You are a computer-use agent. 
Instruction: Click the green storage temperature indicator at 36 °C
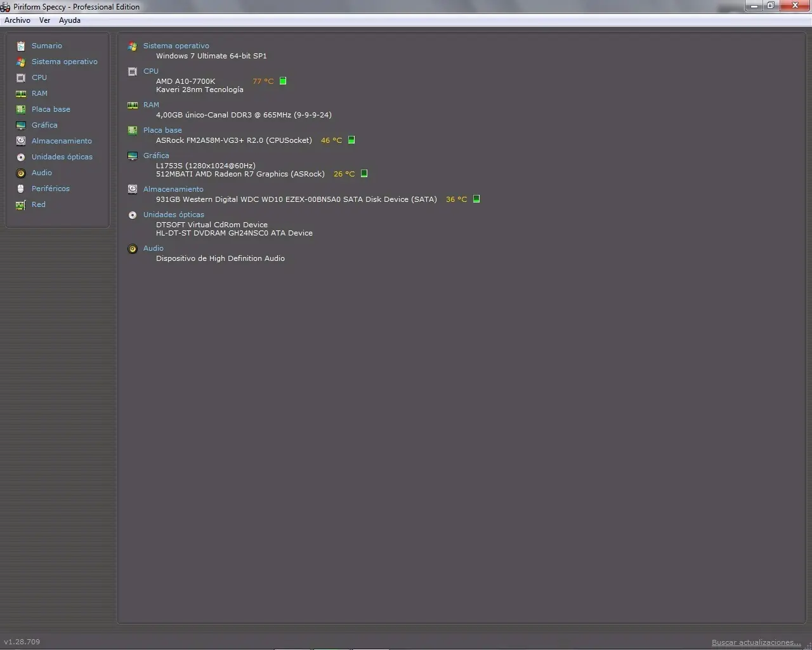pos(476,199)
